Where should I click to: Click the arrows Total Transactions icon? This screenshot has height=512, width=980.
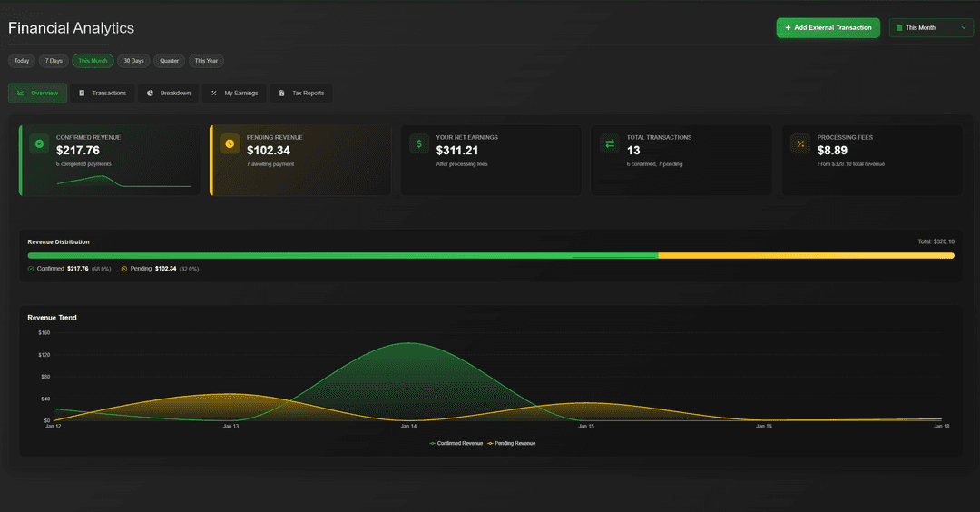pyautogui.click(x=610, y=143)
